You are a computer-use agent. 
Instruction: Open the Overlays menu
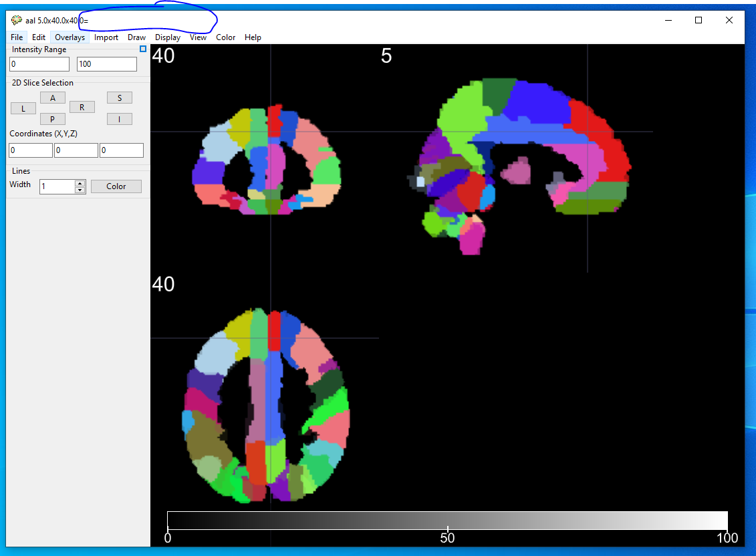click(70, 37)
